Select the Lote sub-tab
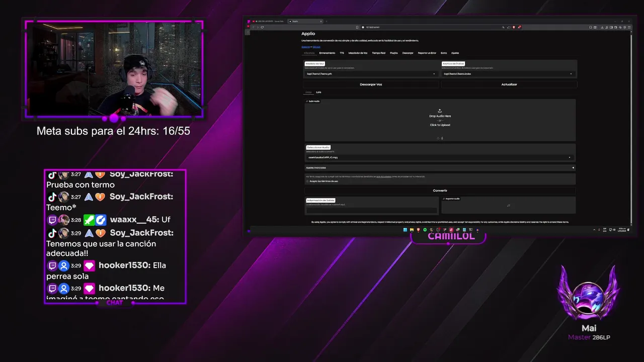The image size is (644, 362). [318, 92]
